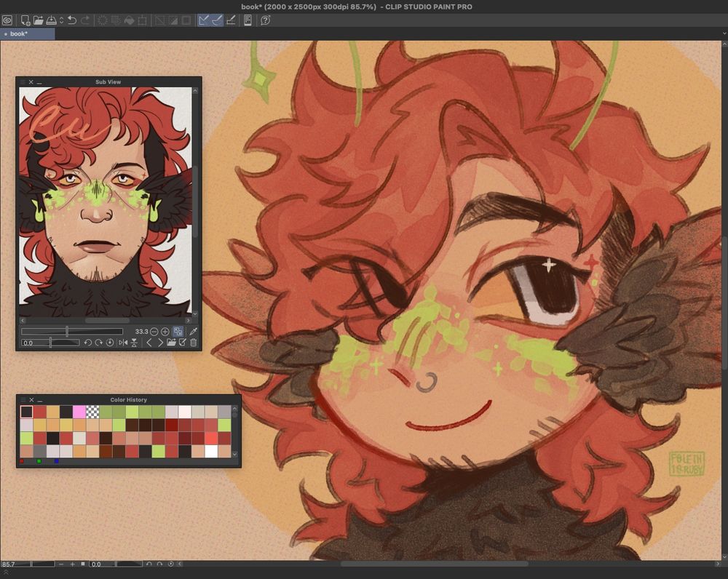Click the Invert selected area icon

tap(173, 20)
